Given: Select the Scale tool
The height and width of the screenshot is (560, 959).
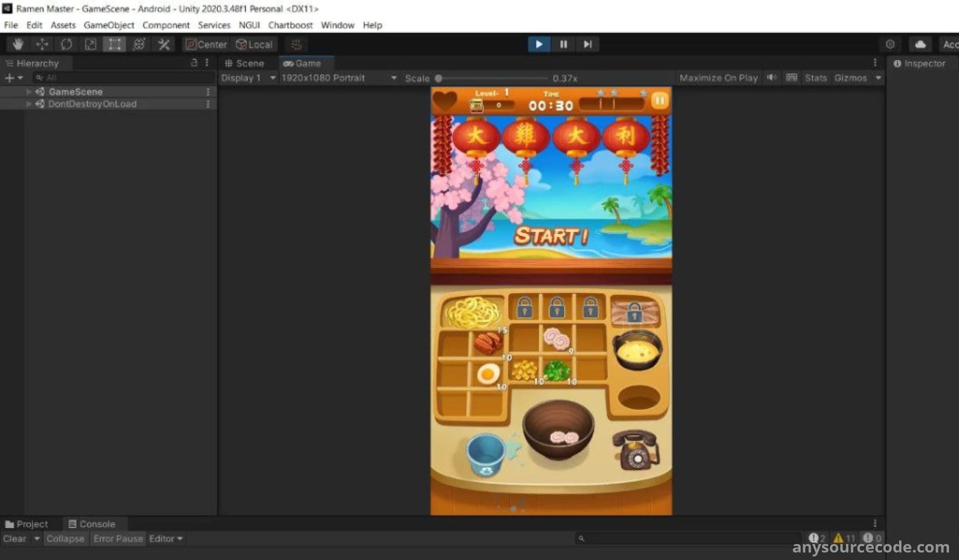Looking at the screenshot, I should 91,44.
